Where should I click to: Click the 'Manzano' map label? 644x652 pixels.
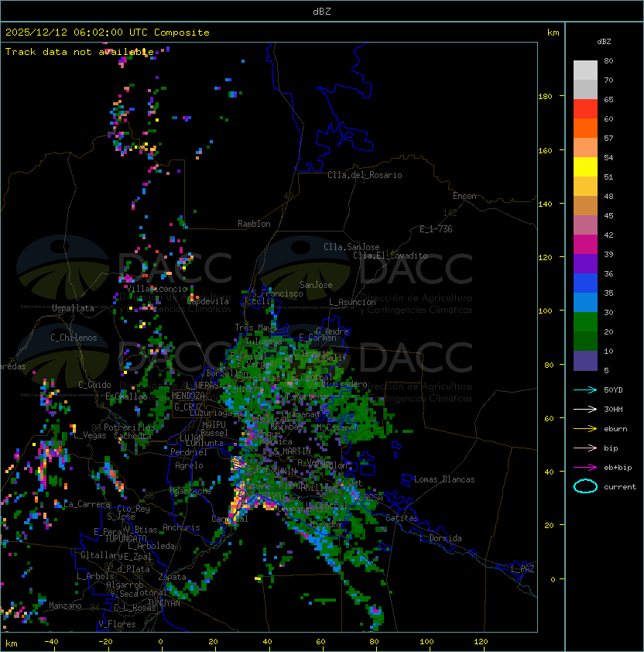pyautogui.click(x=65, y=606)
